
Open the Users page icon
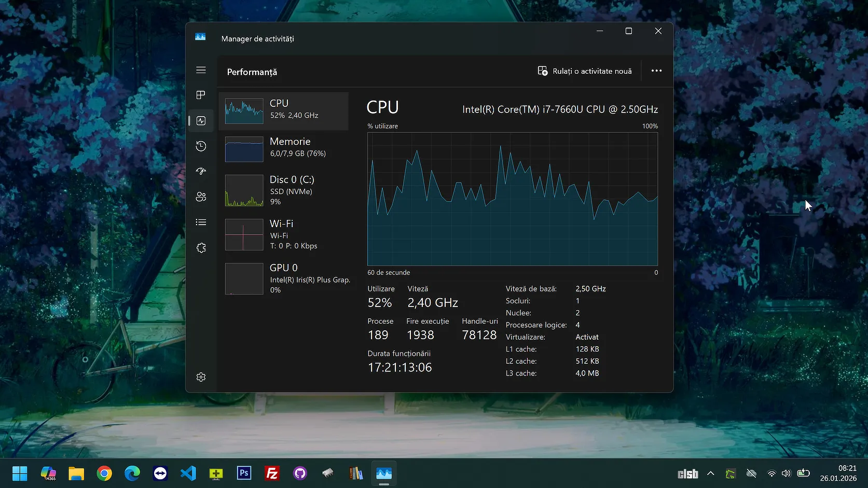pyautogui.click(x=201, y=197)
